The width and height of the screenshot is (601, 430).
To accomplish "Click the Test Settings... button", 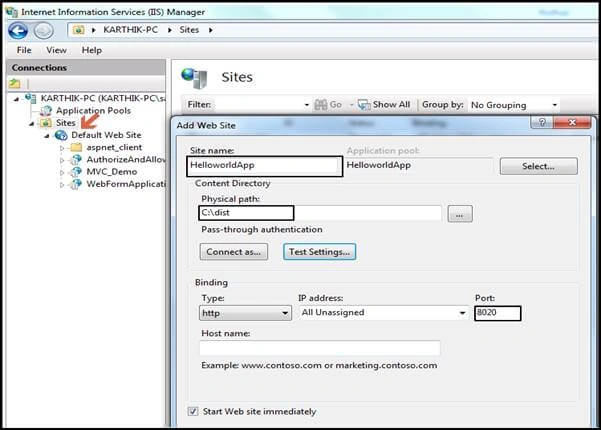I will 319,252.
